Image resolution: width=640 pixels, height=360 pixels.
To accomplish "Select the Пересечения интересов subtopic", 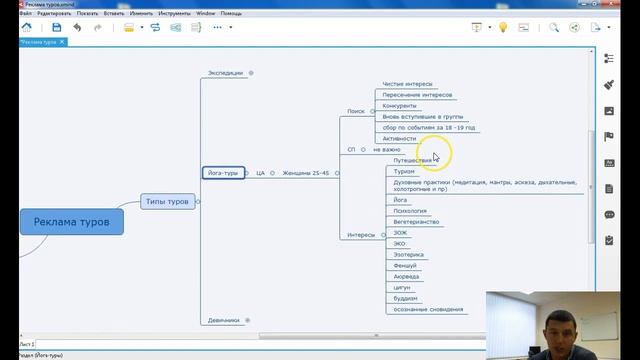I will click(x=417, y=95).
